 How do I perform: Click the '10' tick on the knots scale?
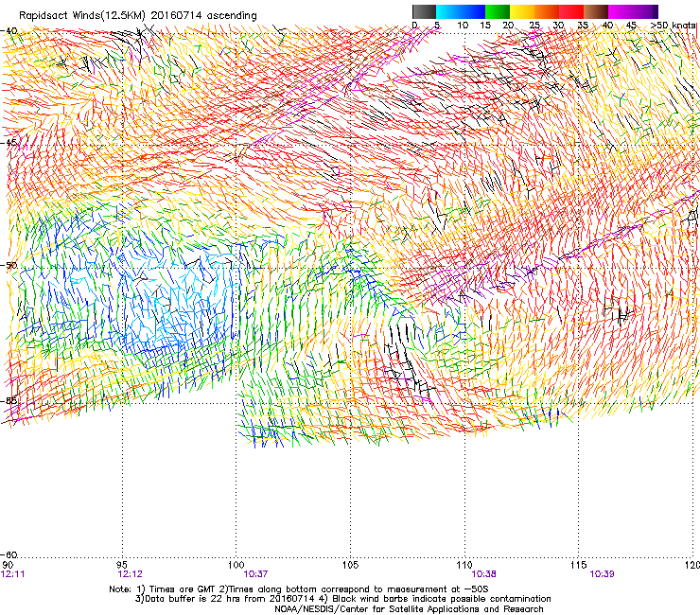(463, 26)
